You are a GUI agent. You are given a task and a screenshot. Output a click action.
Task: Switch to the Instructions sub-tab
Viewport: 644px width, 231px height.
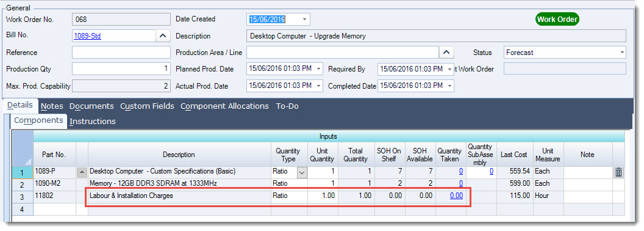click(x=93, y=121)
